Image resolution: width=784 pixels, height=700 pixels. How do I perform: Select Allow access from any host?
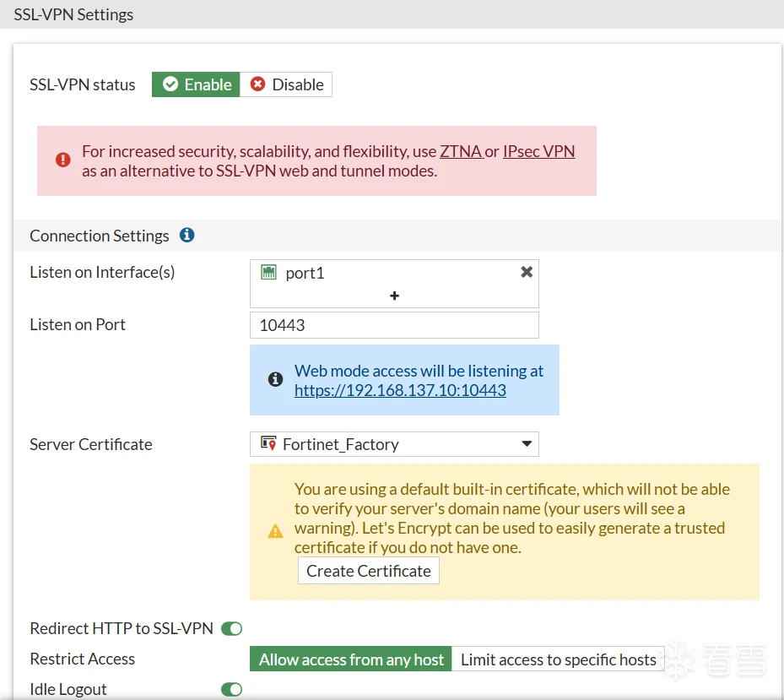(351, 659)
